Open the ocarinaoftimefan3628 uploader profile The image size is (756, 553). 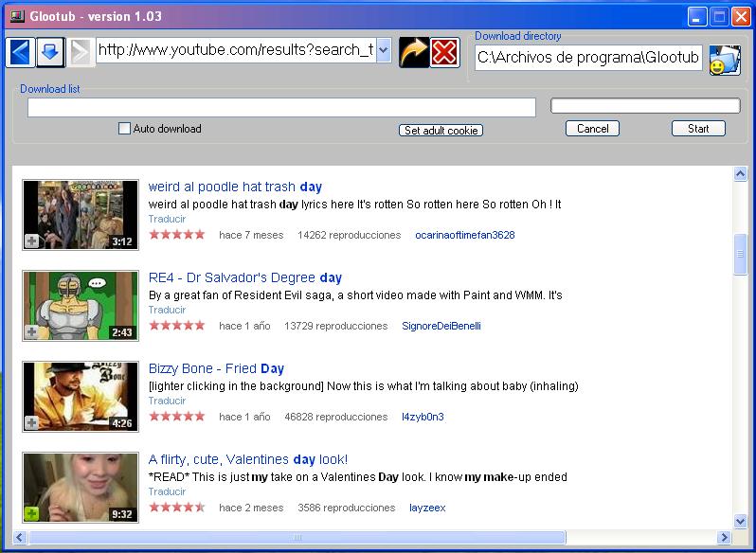[x=465, y=235]
